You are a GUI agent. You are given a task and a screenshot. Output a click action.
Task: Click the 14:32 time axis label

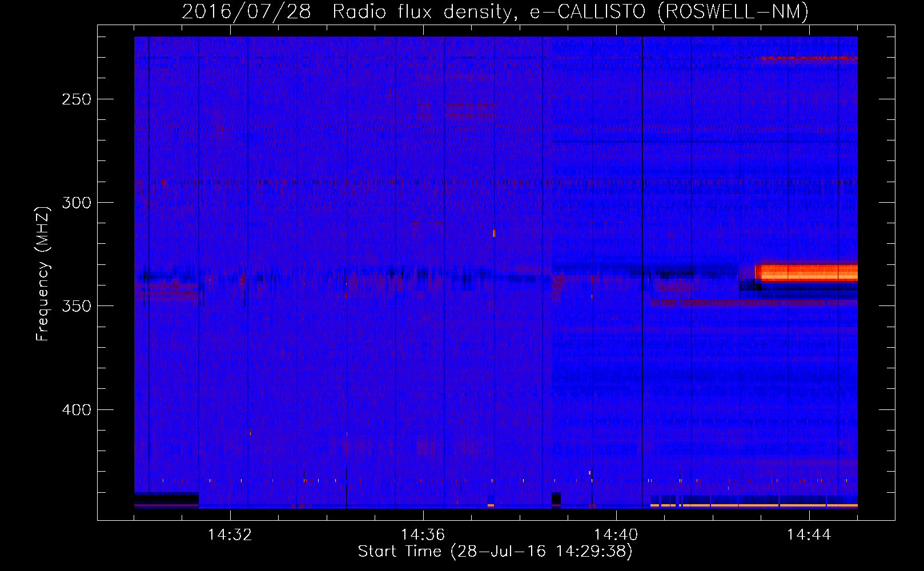click(230, 534)
